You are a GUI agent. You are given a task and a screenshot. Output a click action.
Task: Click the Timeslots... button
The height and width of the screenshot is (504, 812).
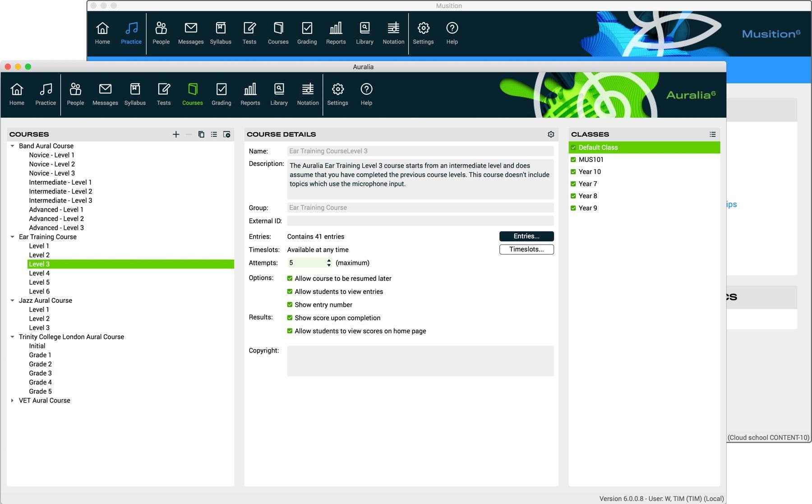526,250
